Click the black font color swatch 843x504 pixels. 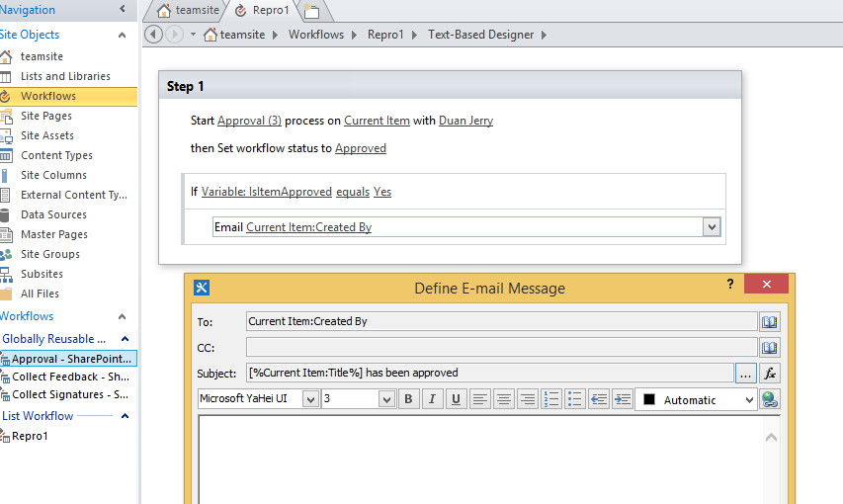tap(649, 399)
